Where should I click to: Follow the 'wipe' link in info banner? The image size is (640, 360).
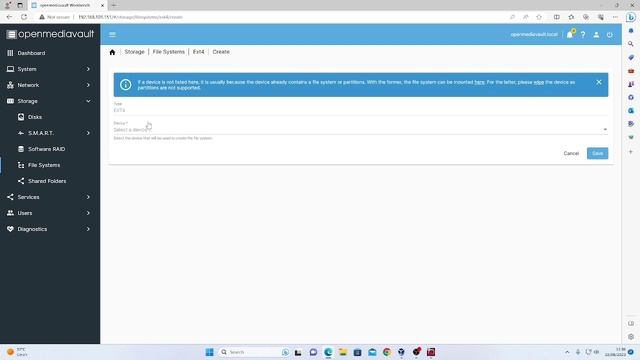(539, 82)
